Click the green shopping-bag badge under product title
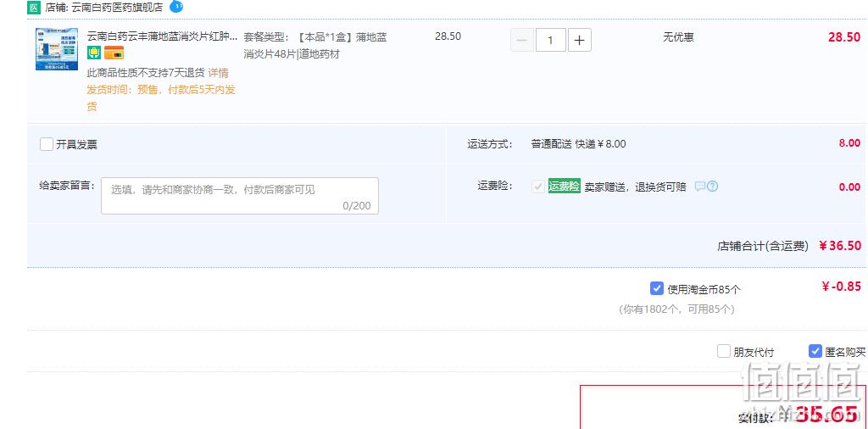The height and width of the screenshot is (429, 868). (x=93, y=53)
